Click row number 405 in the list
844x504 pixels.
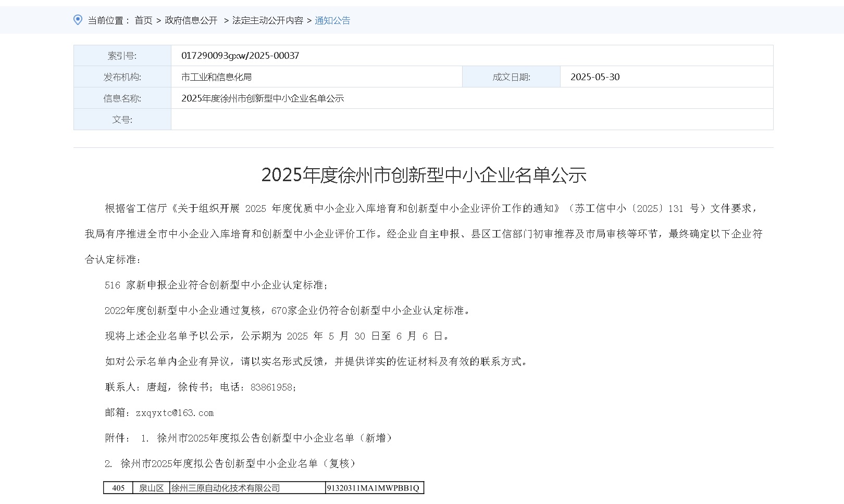click(x=118, y=488)
